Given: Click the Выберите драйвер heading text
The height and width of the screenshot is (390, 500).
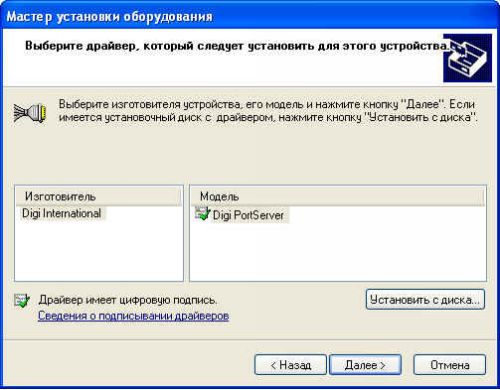Looking at the screenshot, I should 237,46.
